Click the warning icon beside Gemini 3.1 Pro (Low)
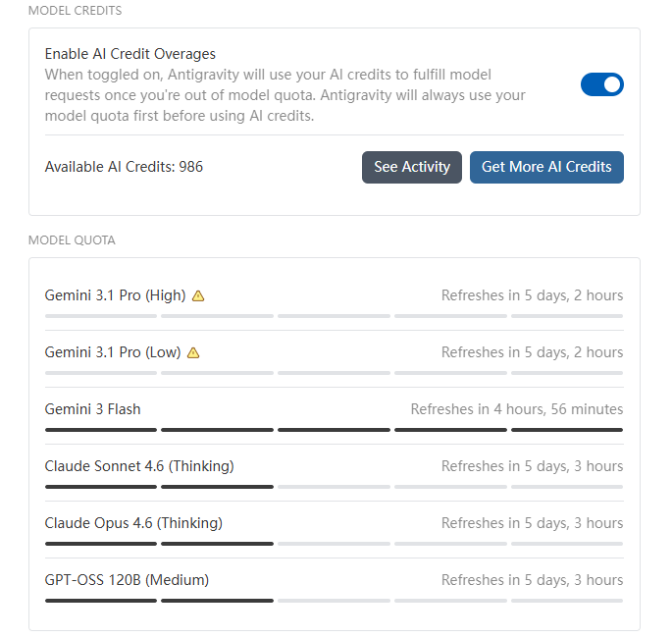672x638 pixels. (x=193, y=353)
